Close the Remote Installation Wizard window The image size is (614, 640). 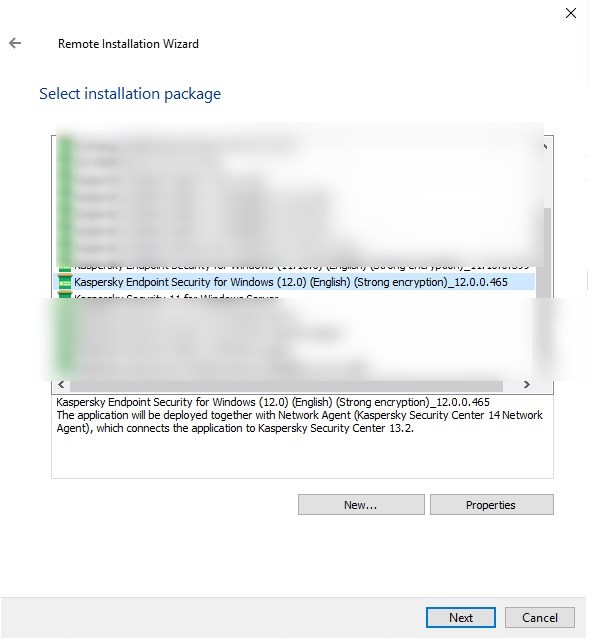click(x=570, y=14)
